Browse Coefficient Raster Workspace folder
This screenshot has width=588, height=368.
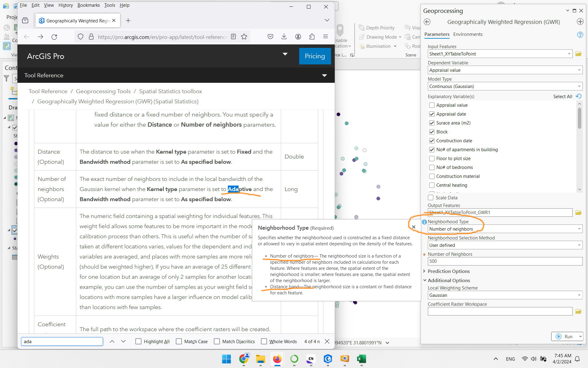tap(578, 312)
